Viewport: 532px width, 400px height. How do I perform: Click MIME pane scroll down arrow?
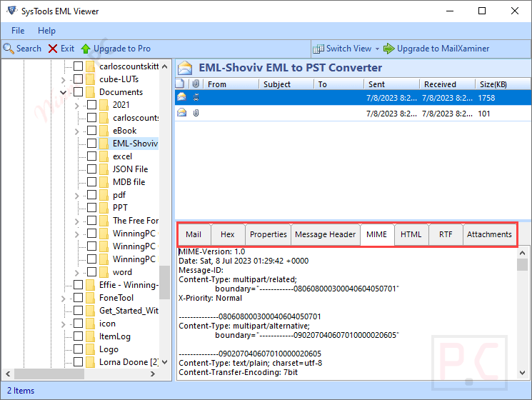[523, 373]
